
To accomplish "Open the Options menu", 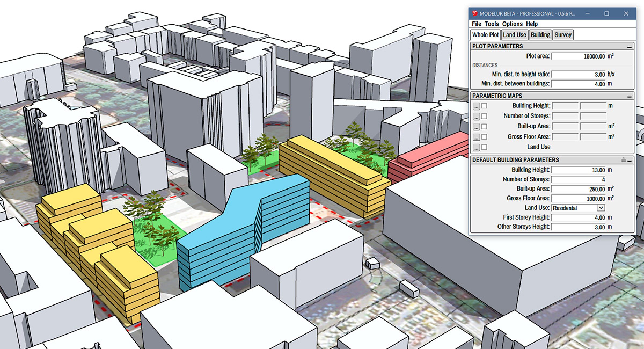I will [512, 24].
